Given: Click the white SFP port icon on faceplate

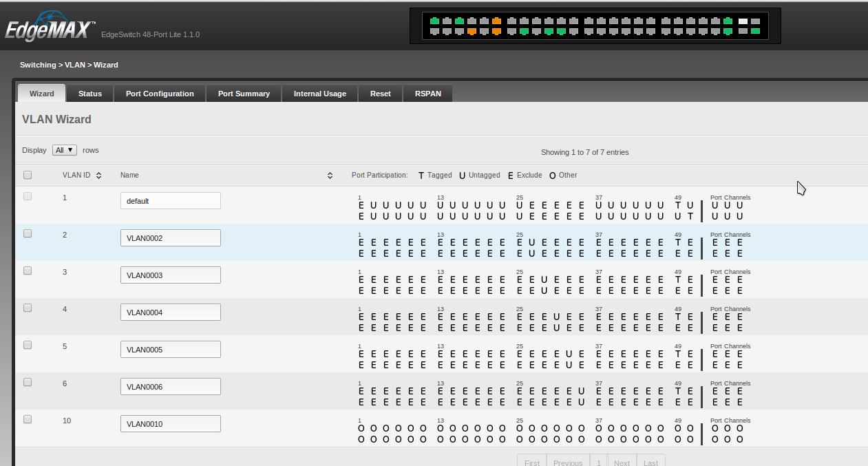Looking at the screenshot, I should (743, 21).
